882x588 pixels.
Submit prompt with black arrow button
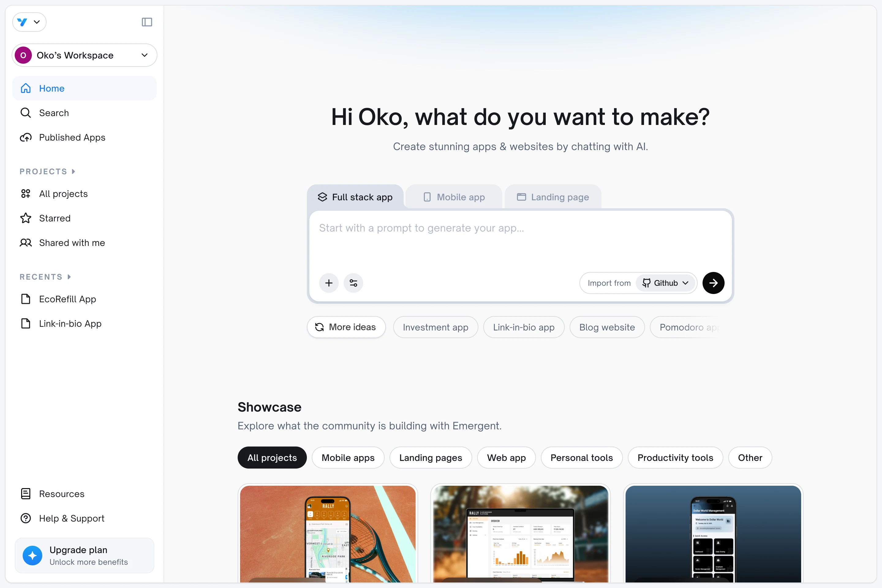click(713, 283)
